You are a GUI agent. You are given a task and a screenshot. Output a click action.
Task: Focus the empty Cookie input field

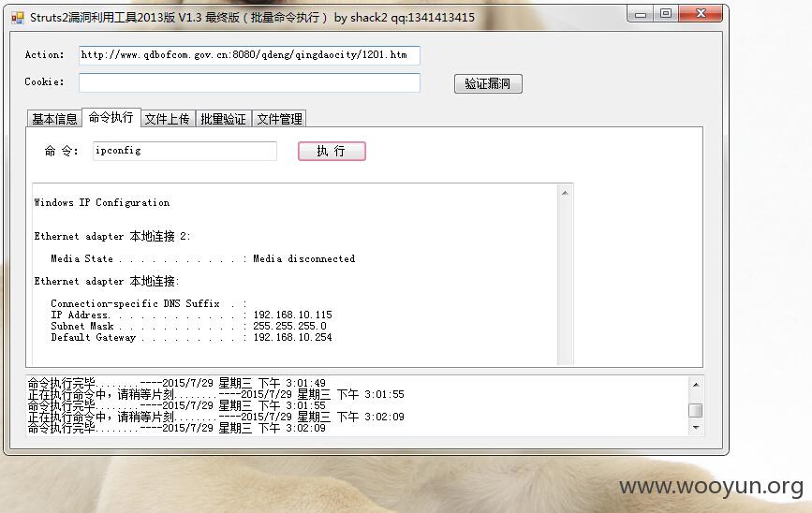coord(249,82)
